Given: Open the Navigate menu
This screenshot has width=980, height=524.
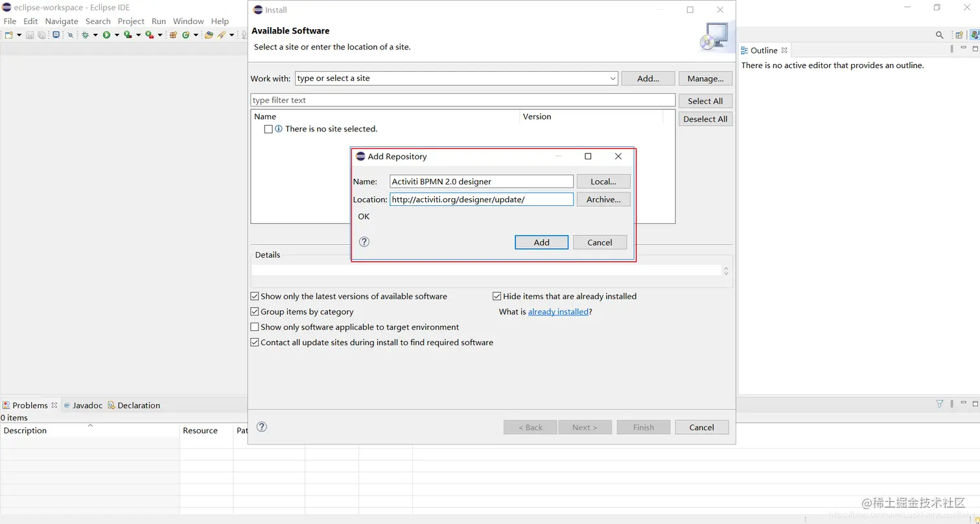Looking at the screenshot, I should (x=62, y=21).
